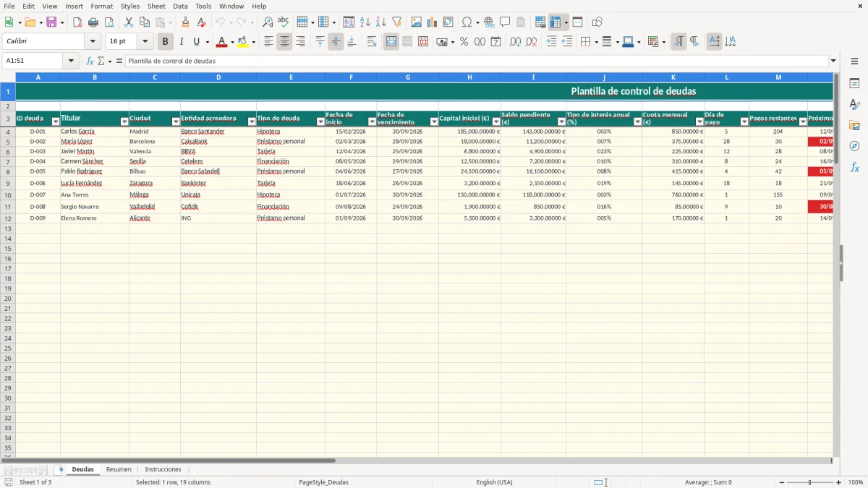Click the 100% zoom level

[856, 482]
